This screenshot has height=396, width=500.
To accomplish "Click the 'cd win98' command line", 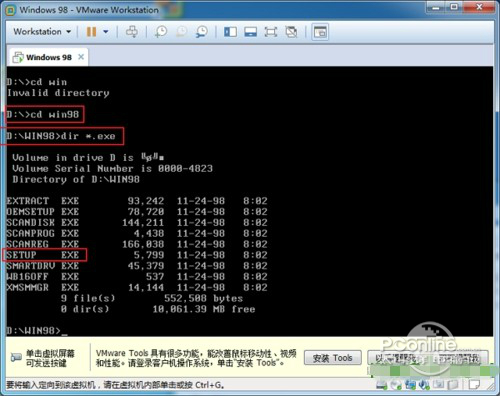I will (x=43, y=114).
